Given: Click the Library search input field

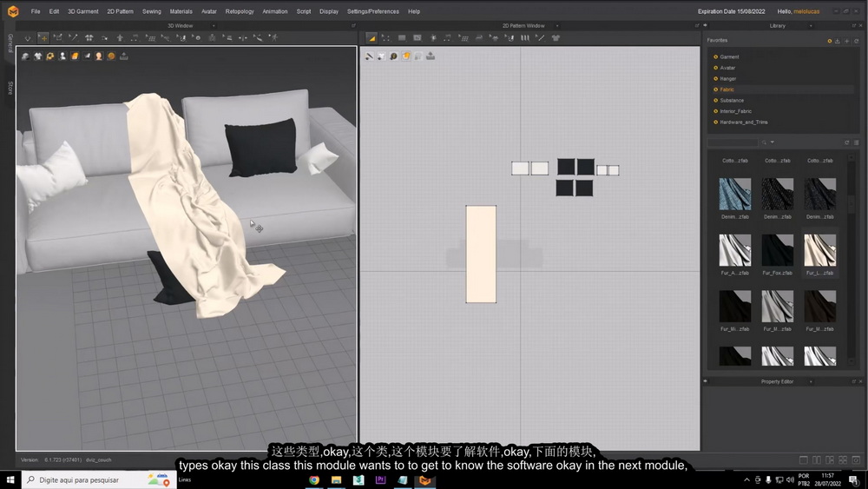Looking at the screenshot, I should click(x=733, y=142).
